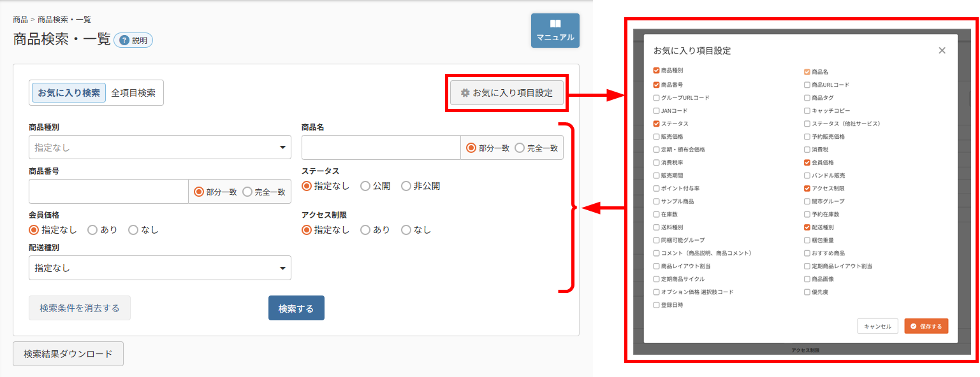Screen dimensions: 980x377
Task: Open お気に入り項目設定 settings button
Action: point(506,93)
